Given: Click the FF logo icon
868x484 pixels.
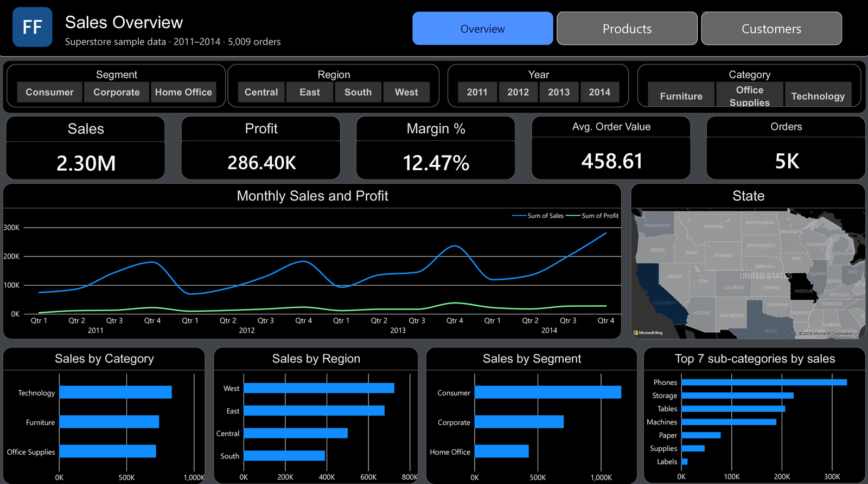Looking at the screenshot, I should point(33,27).
